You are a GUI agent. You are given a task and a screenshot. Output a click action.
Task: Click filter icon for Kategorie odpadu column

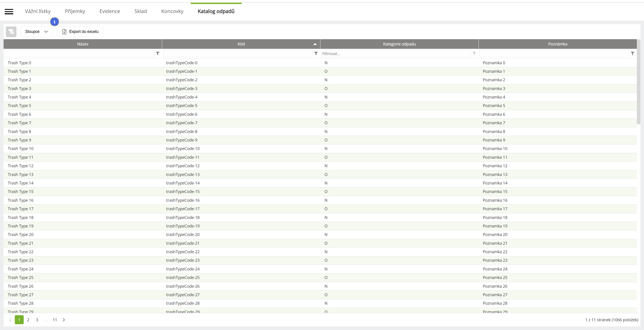[x=474, y=54]
